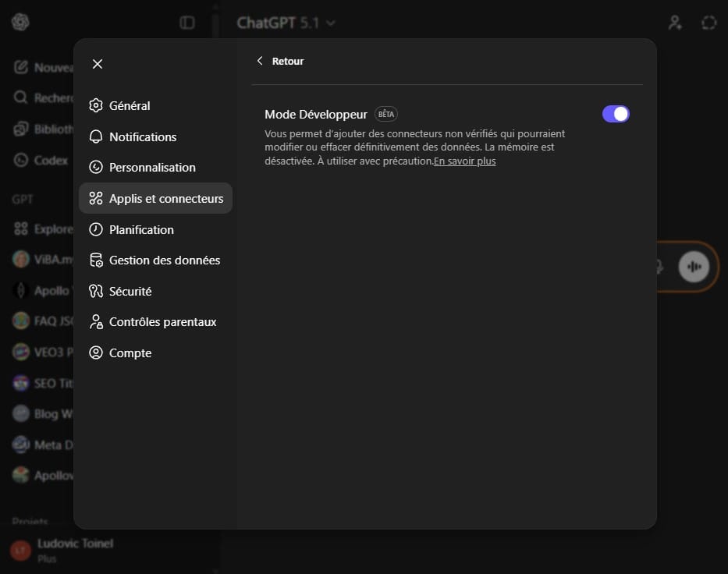Screen dimensions: 728x574
Task: Open Ludovic Toinel account profile menu
Action: coord(74,550)
